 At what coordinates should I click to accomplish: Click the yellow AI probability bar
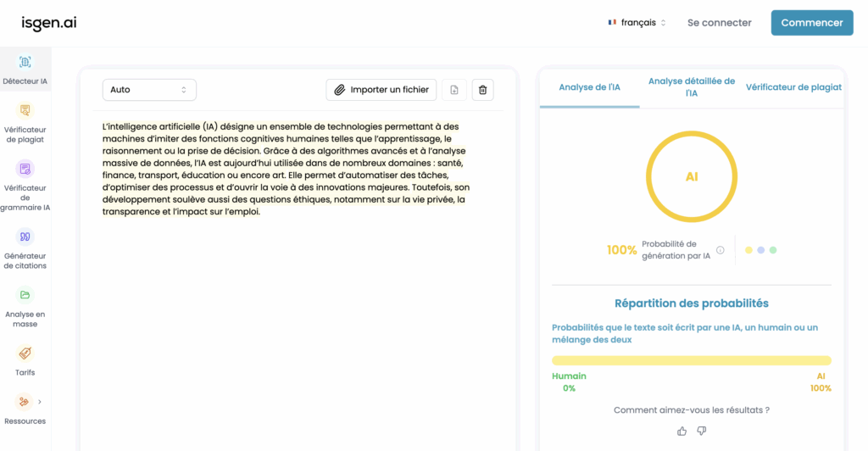click(x=691, y=360)
